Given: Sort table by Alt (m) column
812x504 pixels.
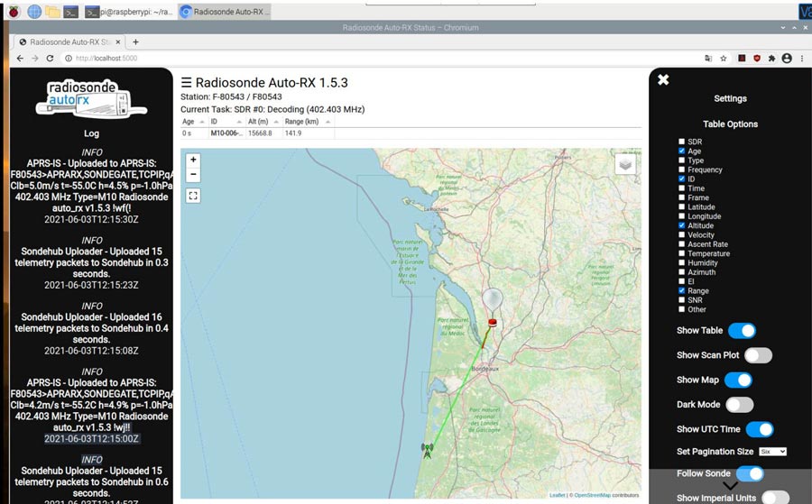Looking at the screenshot, I should tap(263, 122).
